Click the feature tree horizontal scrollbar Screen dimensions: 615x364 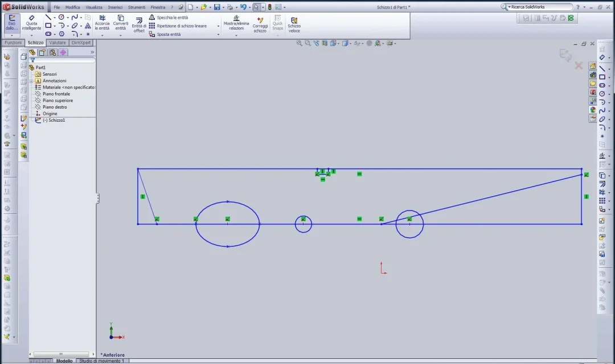coord(61,354)
